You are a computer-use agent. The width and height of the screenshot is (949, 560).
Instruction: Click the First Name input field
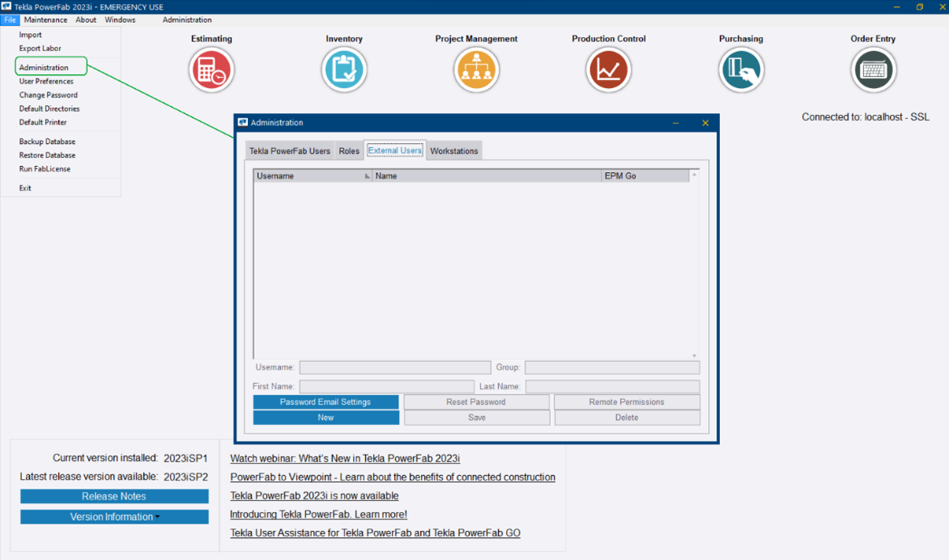click(386, 387)
